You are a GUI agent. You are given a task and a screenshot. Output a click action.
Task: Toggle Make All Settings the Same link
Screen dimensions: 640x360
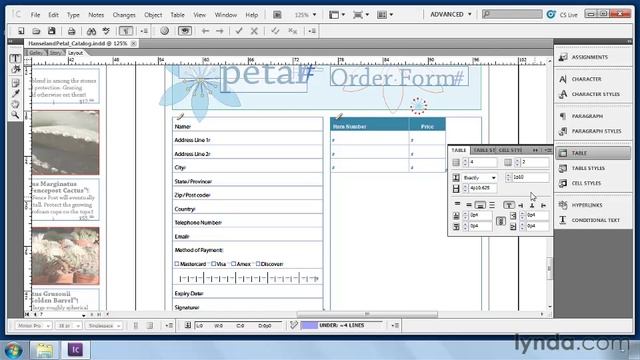point(501,221)
